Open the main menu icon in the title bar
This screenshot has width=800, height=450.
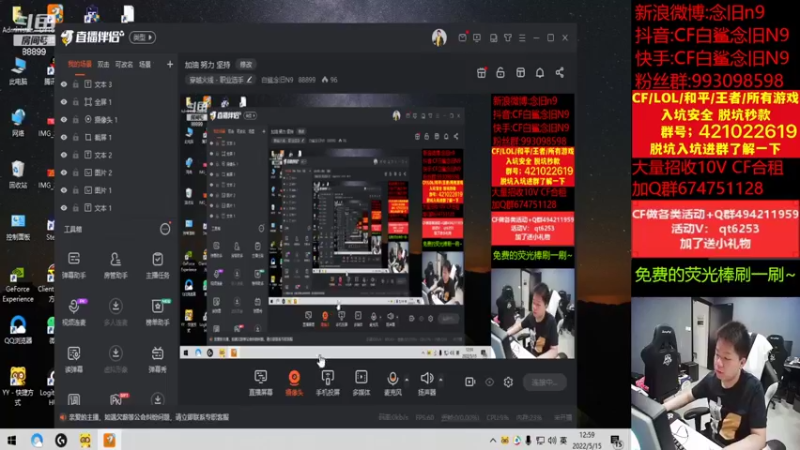point(521,38)
